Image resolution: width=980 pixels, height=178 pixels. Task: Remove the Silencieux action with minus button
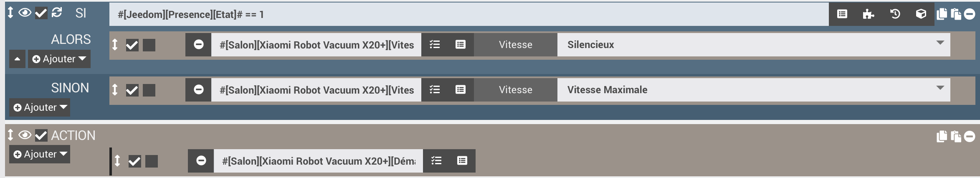coord(199,45)
